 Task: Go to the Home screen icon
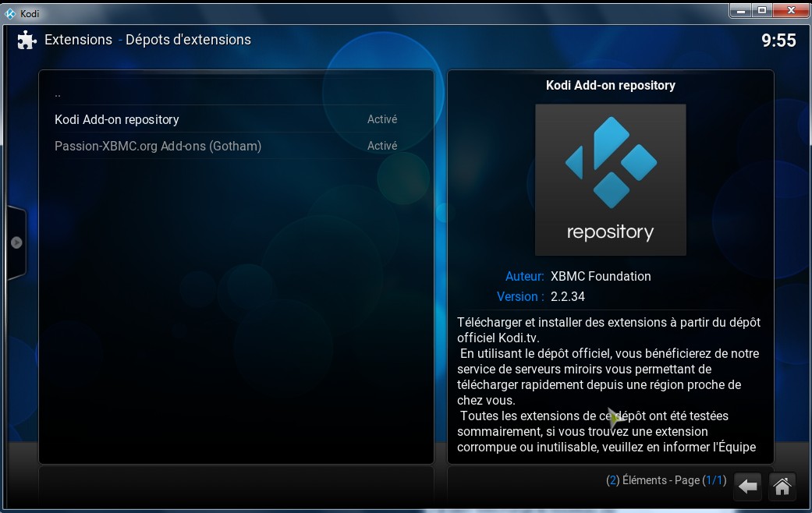(782, 486)
